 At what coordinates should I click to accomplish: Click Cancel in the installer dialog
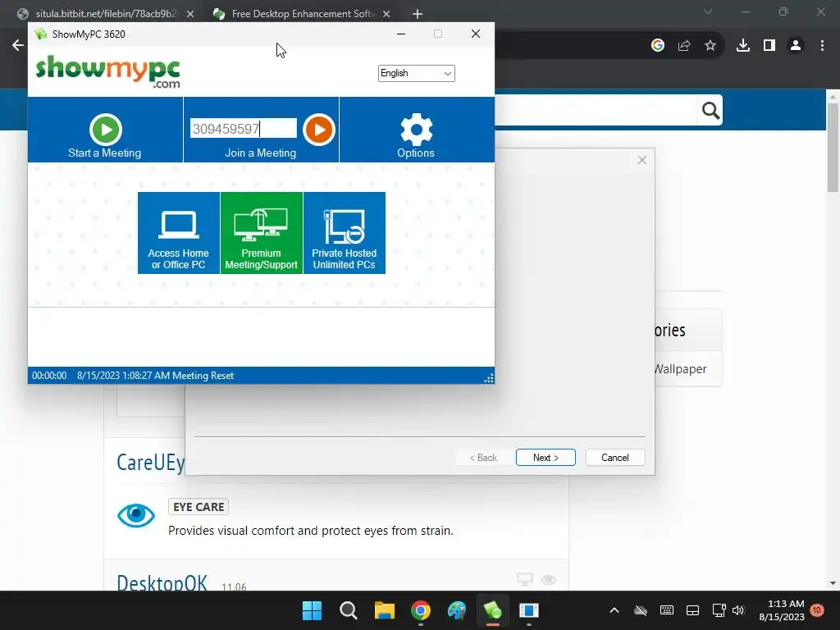click(x=615, y=458)
